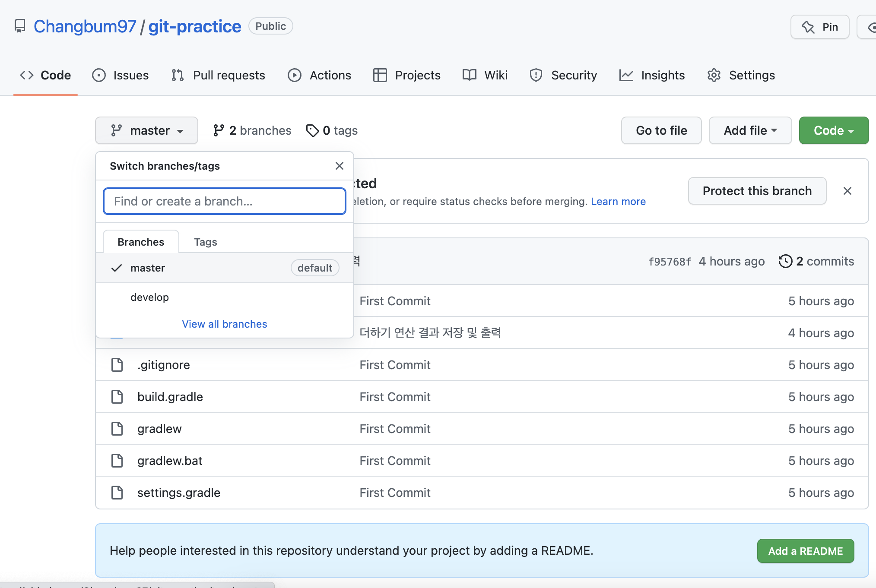
Task: Click the tags label icon
Action: point(312,130)
